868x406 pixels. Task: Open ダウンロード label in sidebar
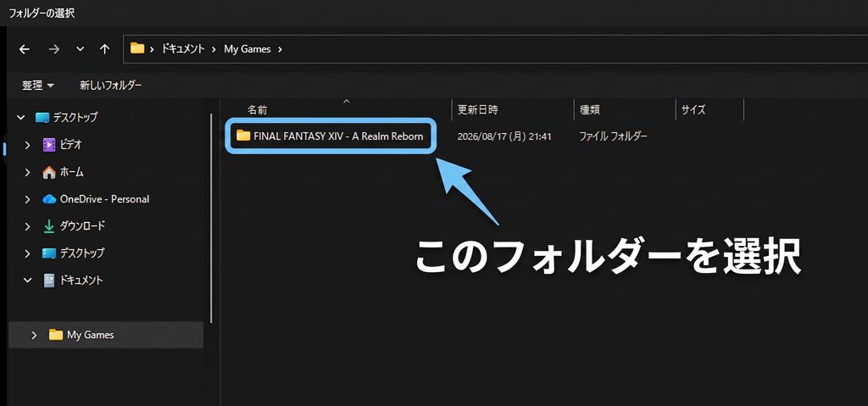pos(82,226)
